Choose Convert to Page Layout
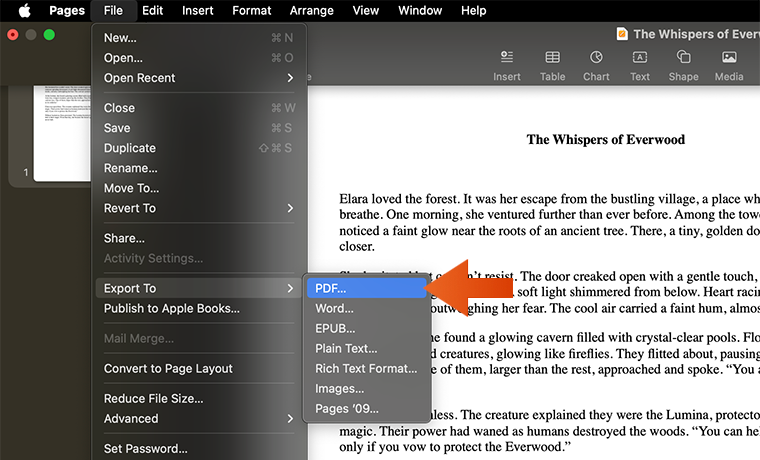The image size is (760, 460). (199, 368)
